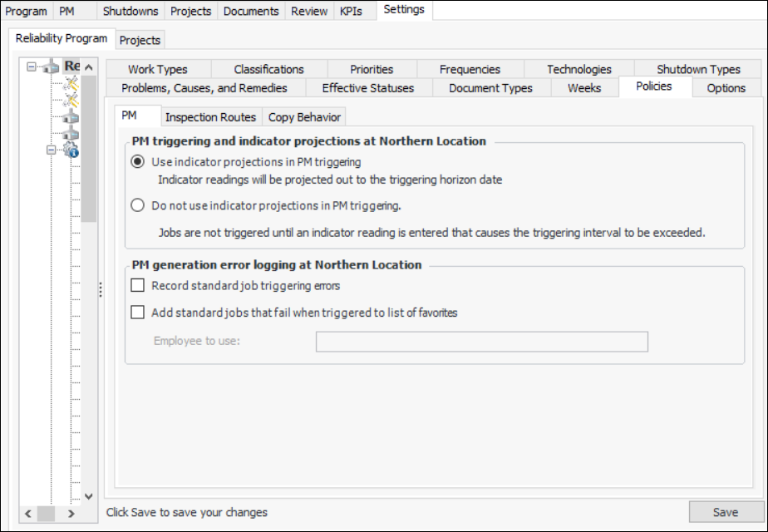
Task: Click 'Click Save to save your changes' text
Action: point(187,512)
